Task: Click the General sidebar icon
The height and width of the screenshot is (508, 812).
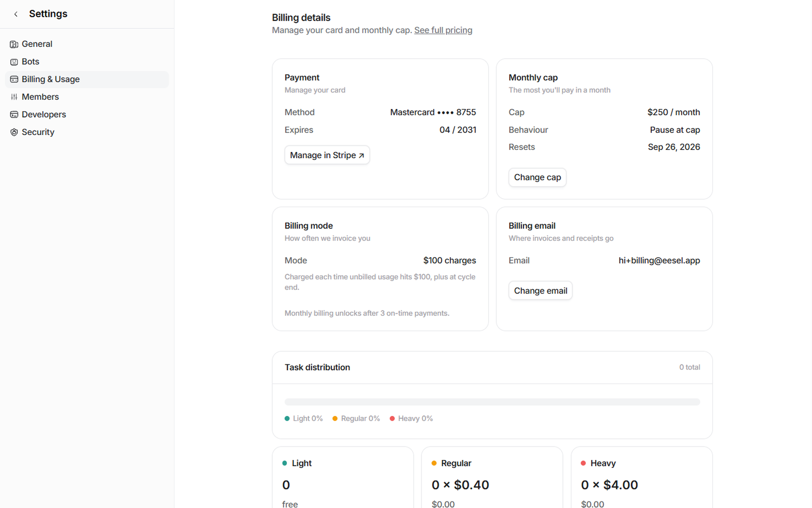Action: (14, 44)
